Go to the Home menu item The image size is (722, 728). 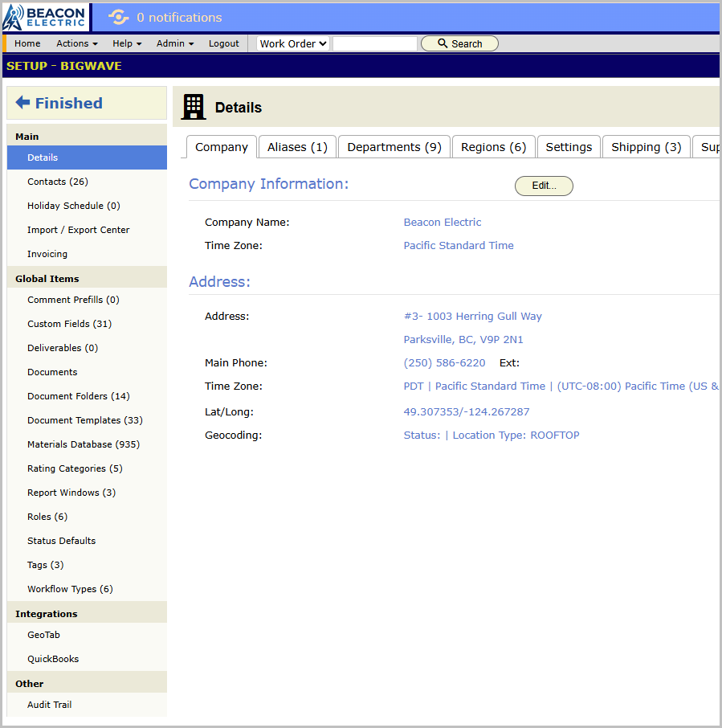(27, 43)
